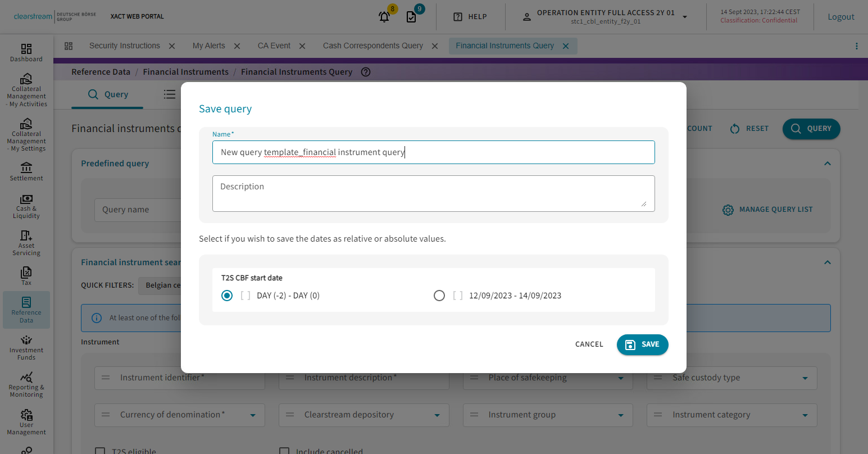Open Asset Servicing in sidebar
868x454 pixels.
click(26, 242)
